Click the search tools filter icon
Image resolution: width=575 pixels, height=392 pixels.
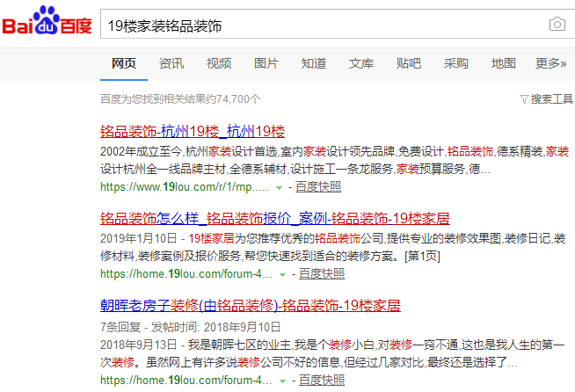pos(524,99)
